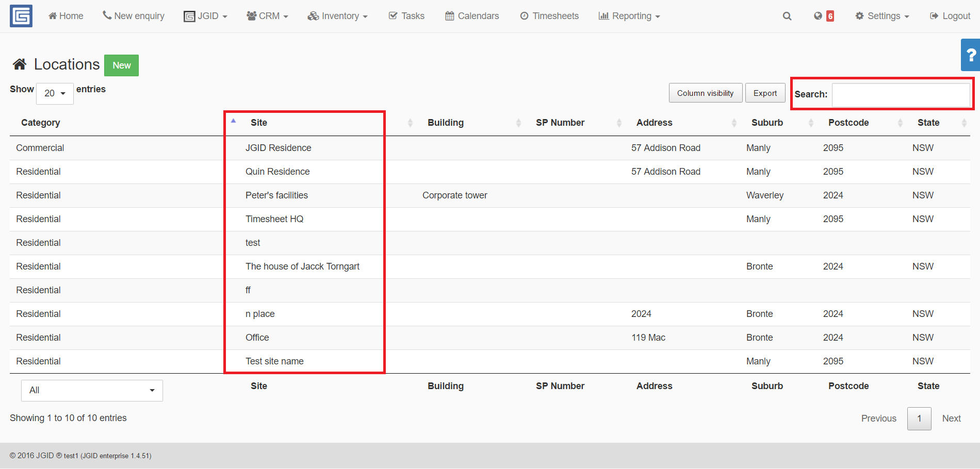980x469 pixels.
Task: Open the Tasks page
Action: pos(406,16)
